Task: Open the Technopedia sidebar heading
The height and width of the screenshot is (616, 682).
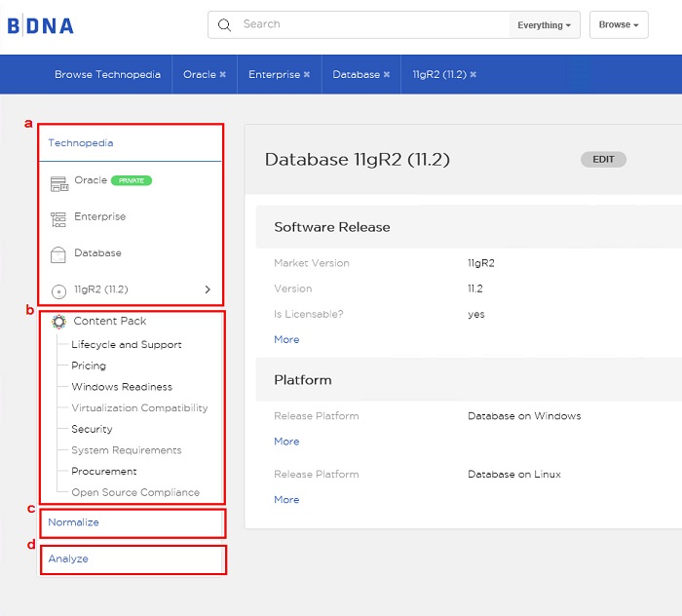Action: [81, 142]
